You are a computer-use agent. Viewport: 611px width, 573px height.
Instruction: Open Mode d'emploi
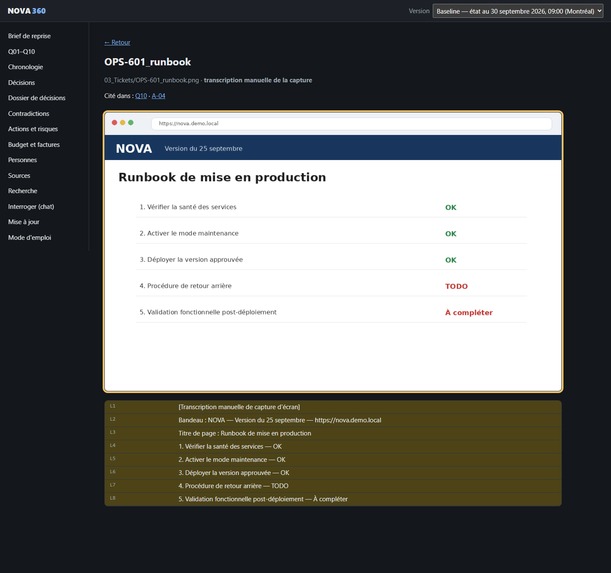pos(30,237)
